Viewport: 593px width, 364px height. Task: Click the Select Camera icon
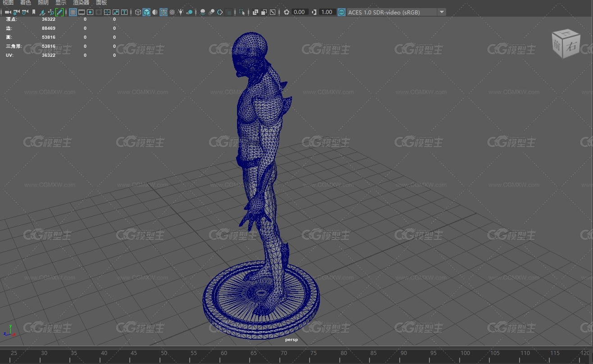click(8, 12)
